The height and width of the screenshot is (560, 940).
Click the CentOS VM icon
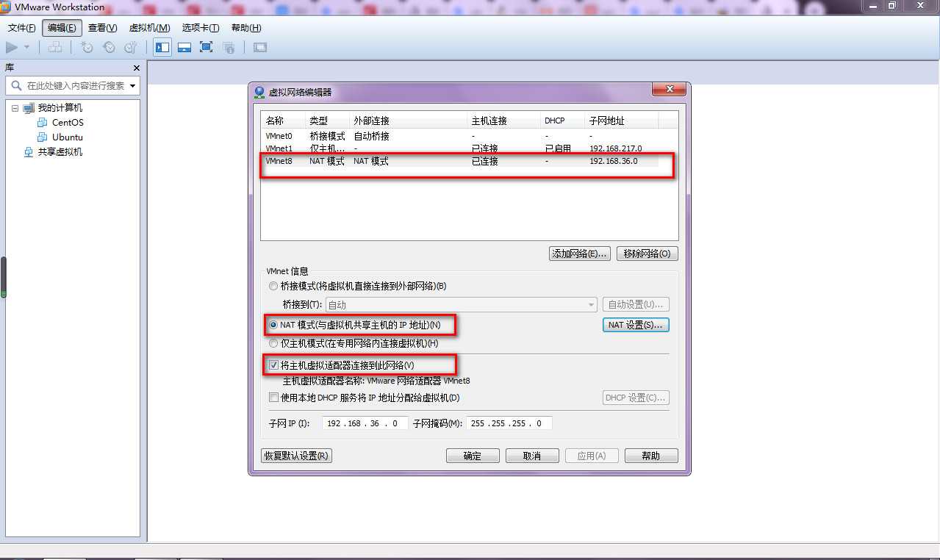coord(43,123)
